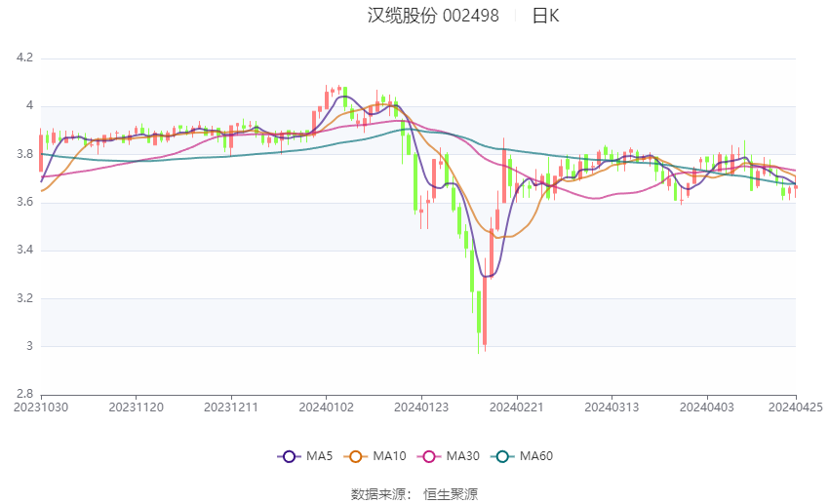Hide the MA10 line via its label
Image resolution: width=829 pixels, height=504 pixels.
tap(390, 456)
